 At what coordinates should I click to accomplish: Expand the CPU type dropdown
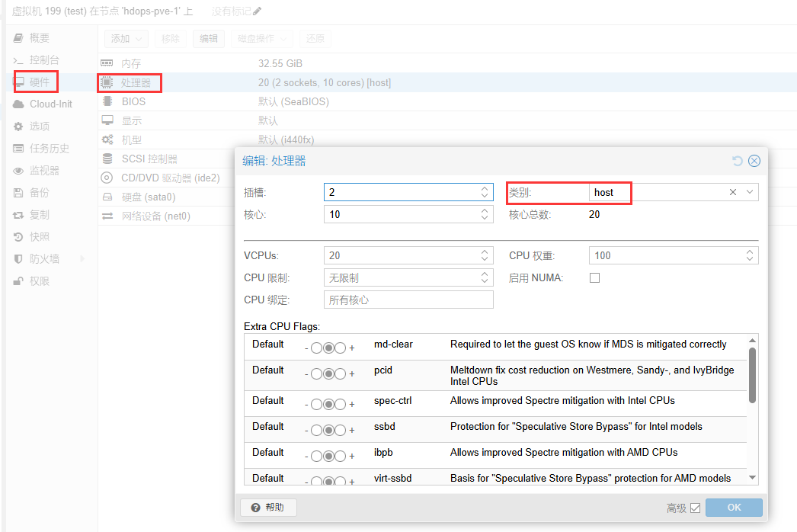(x=751, y=193)
